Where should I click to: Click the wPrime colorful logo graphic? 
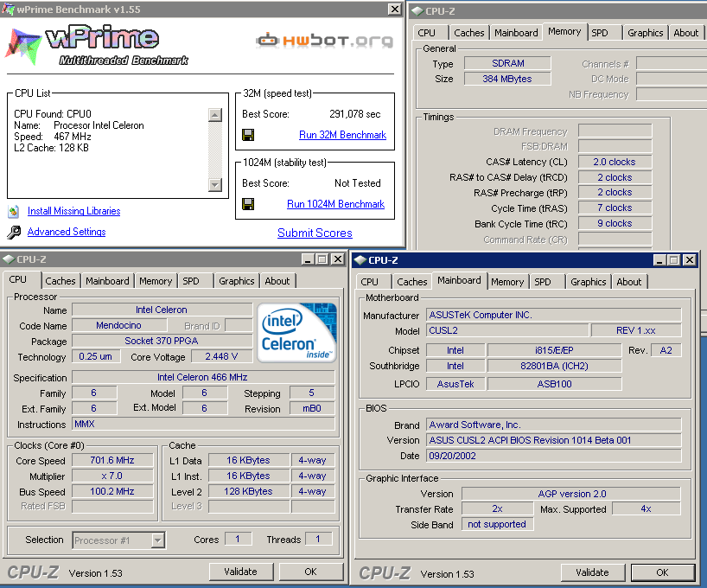(x=24, y=45)
